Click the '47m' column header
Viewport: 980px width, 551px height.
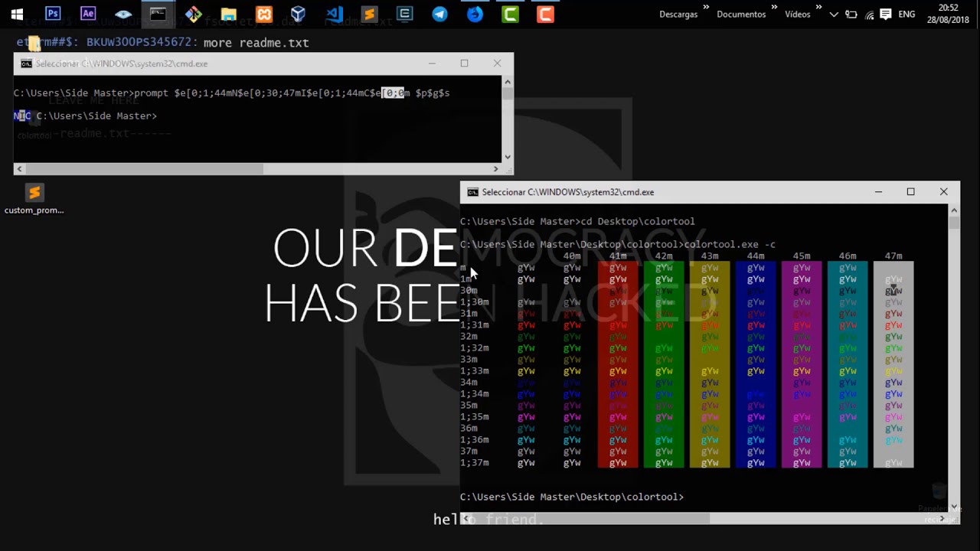click(893, 256)
